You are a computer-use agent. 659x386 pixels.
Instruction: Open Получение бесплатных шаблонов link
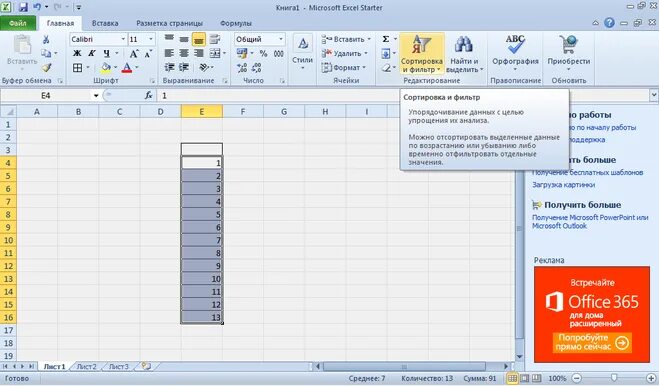(x=588, y=172)
